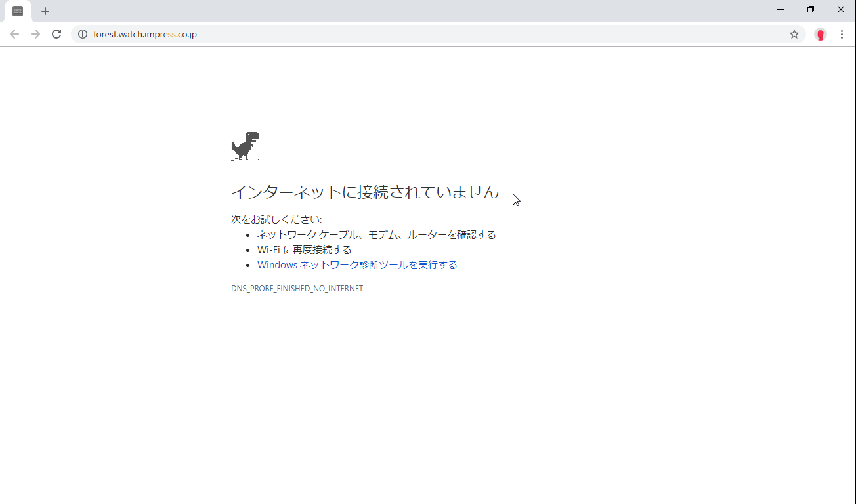The width and height of the screenshot is (856, 504).
Task: Run the Windows network diagnostic tool link
Action: pos(356,264)
